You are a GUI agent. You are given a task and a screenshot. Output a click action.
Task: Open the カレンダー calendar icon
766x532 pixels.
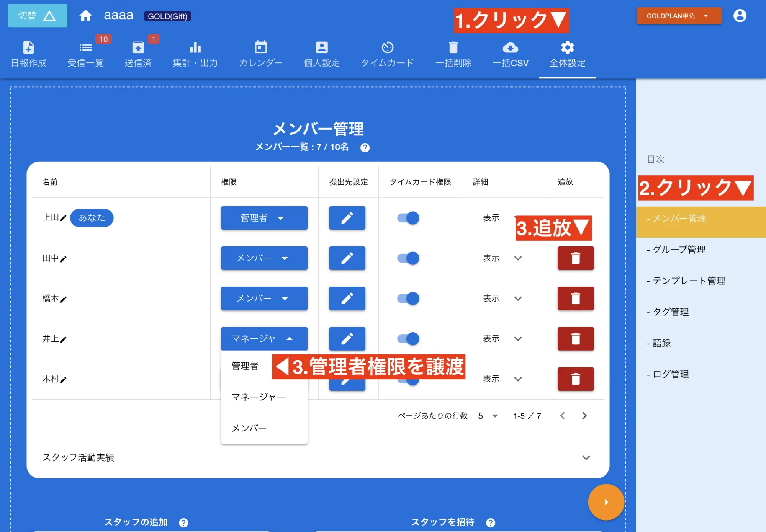point(260,54)
